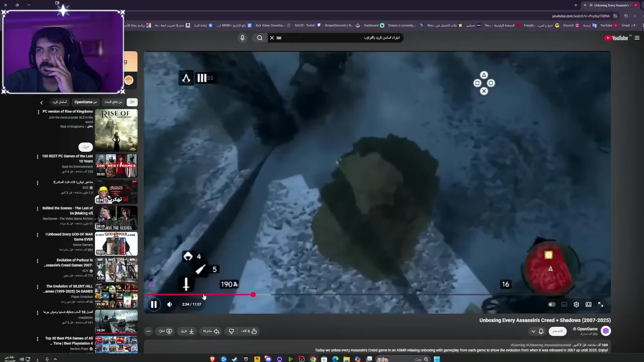The width and height of the screenshot is (644, 362).
Task: Open the XO2 video thumbnail with 8:24 duration
Action: (116, 192)
